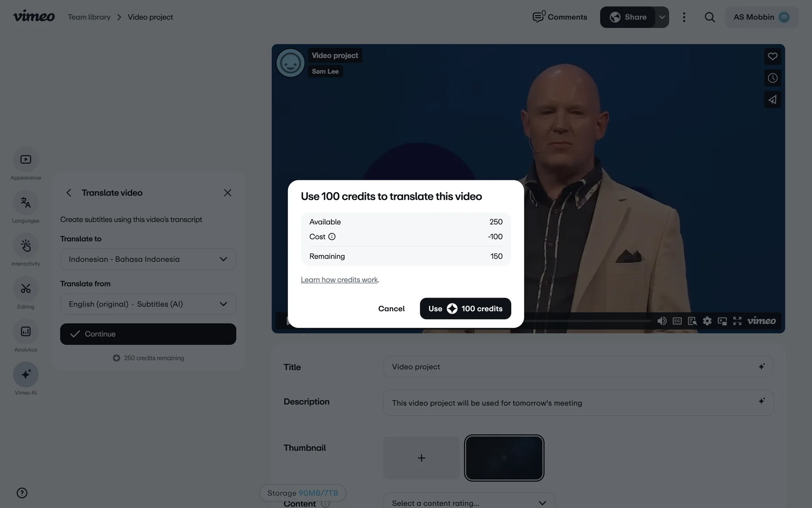
Task: Like the video with the heart icon
Action: pos(773,56)
